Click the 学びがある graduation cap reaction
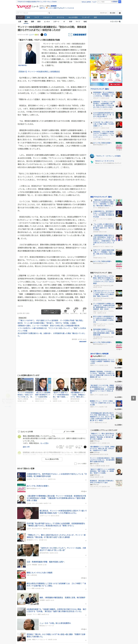 click(x=66, y=311)
